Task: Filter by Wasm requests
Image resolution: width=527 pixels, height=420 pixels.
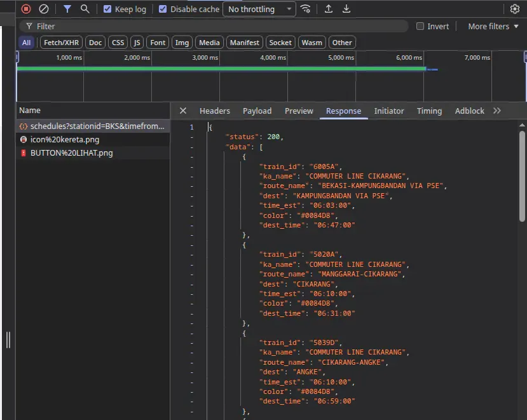Action: point(311,43)
